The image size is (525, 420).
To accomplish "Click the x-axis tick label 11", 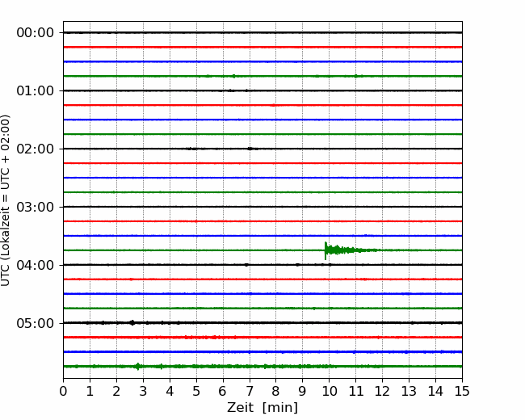I will tap(356, 391).
